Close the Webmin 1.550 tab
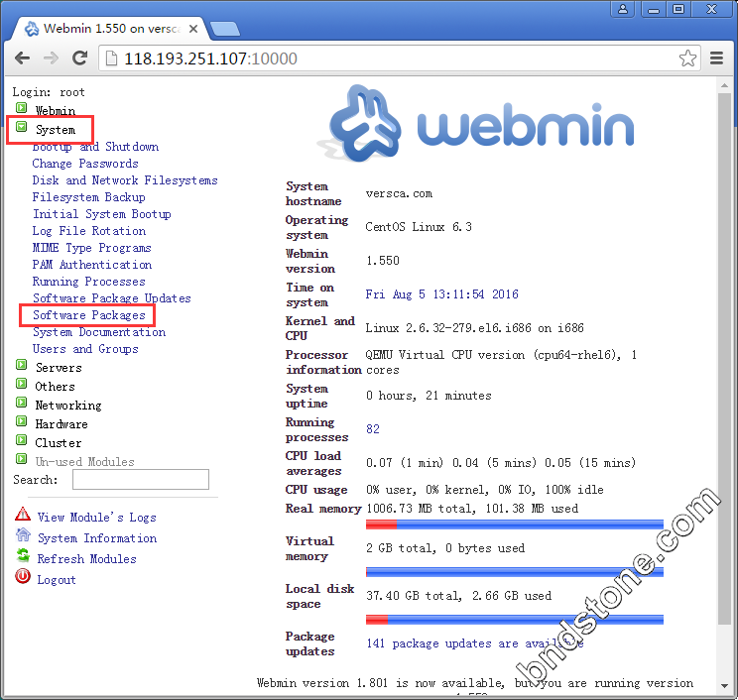The height and width of the screenshot is (700, 738). point(193,29)
